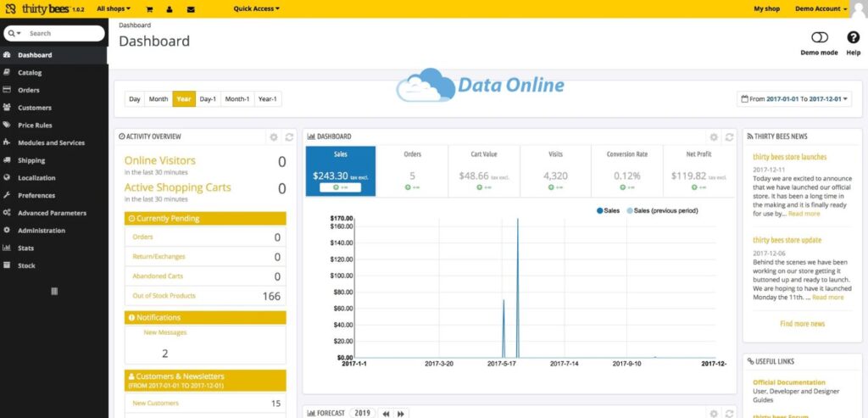Toggle Demo mode switch
868x418 pixels.
click(820, 37)
